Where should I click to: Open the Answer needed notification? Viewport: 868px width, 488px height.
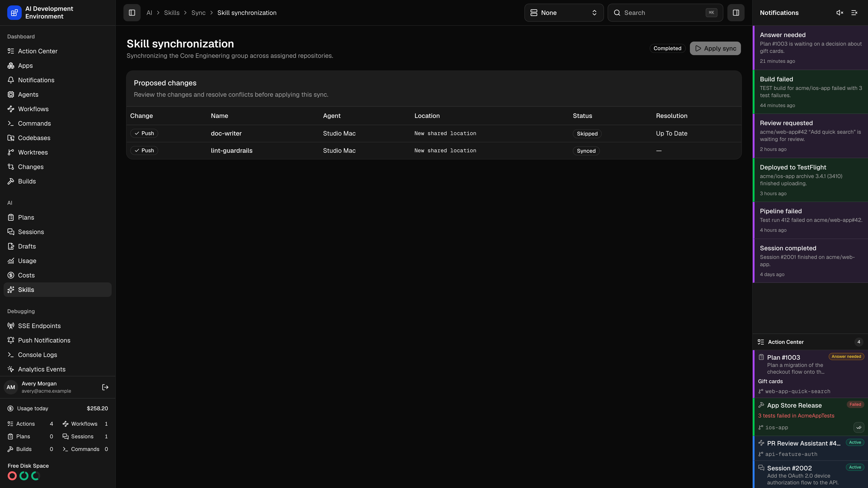(x=810, y=48)
